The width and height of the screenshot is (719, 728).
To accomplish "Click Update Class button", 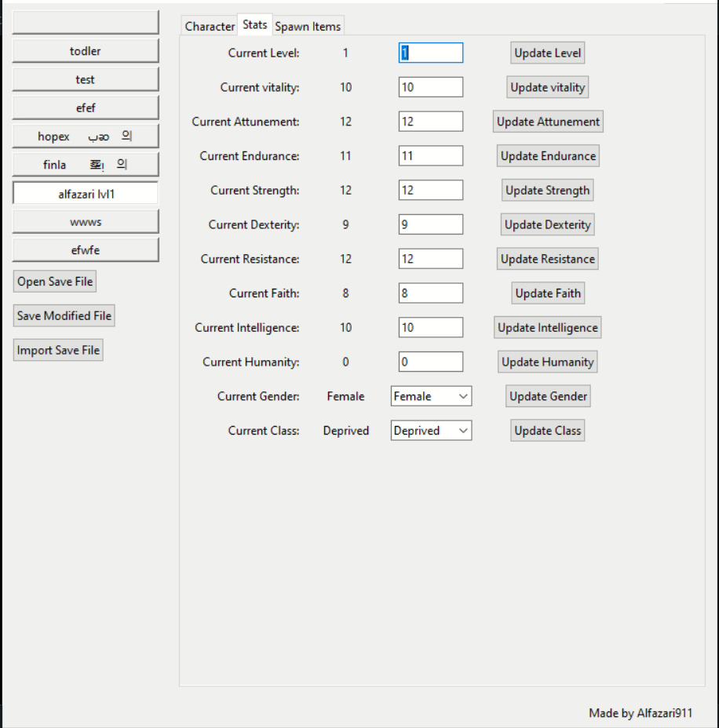I will point(548,431).
